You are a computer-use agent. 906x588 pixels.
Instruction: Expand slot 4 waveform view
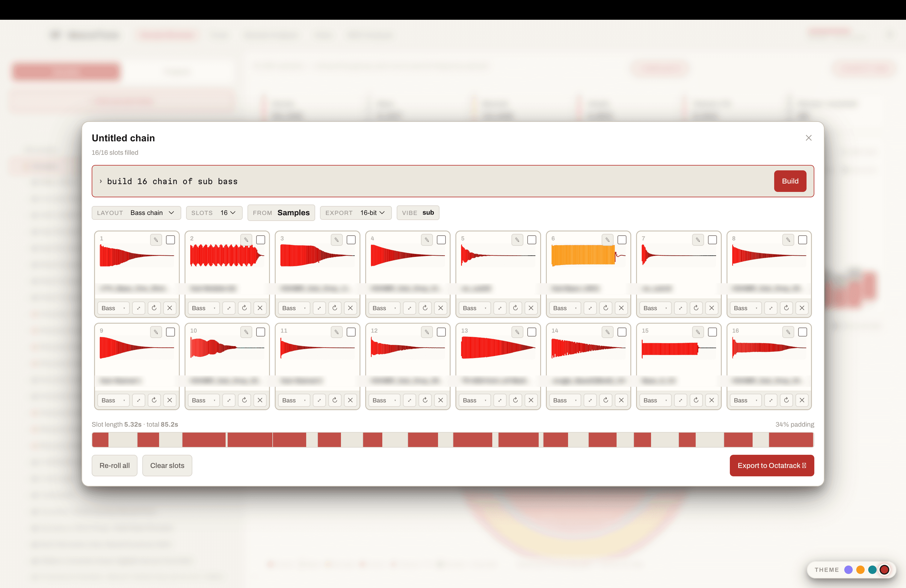pos(409,308)
